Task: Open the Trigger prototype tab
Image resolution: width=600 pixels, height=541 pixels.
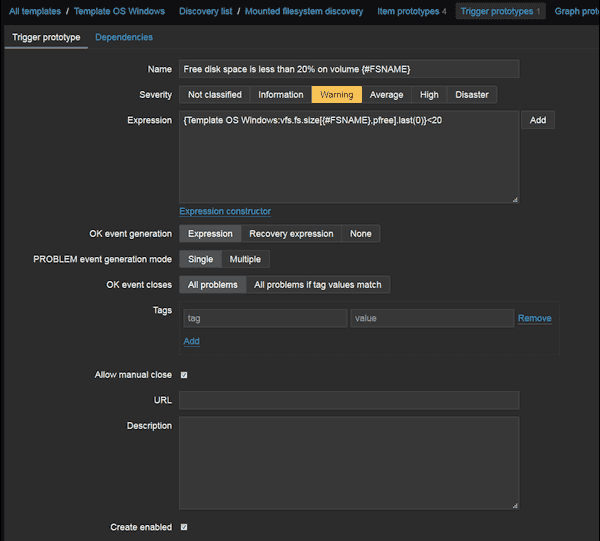Action: click(46, 38)
